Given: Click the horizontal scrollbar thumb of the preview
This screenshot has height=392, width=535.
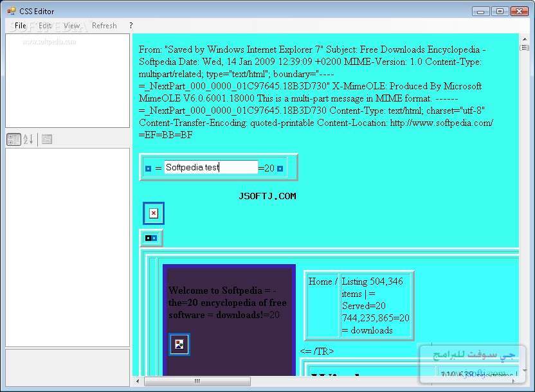Looking at the screenshot, I should 197,381.
